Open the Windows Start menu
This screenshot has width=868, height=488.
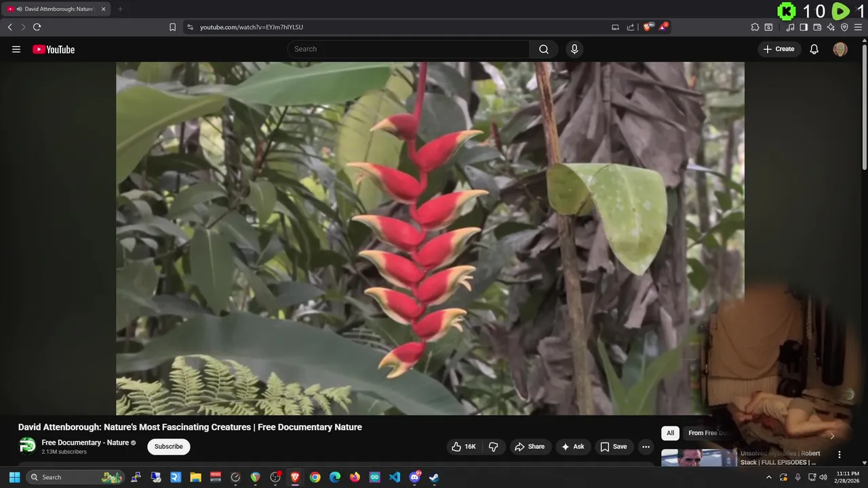pyautogui.click(x=14, y=477)
